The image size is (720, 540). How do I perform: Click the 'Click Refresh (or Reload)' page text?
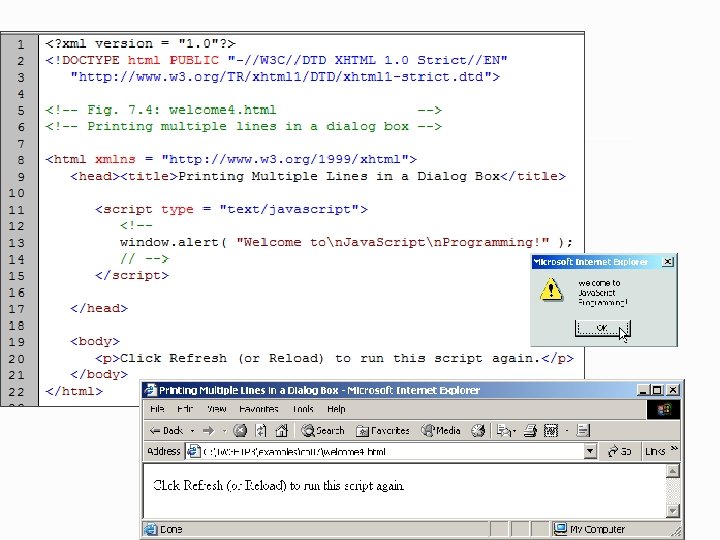point(279,485)
